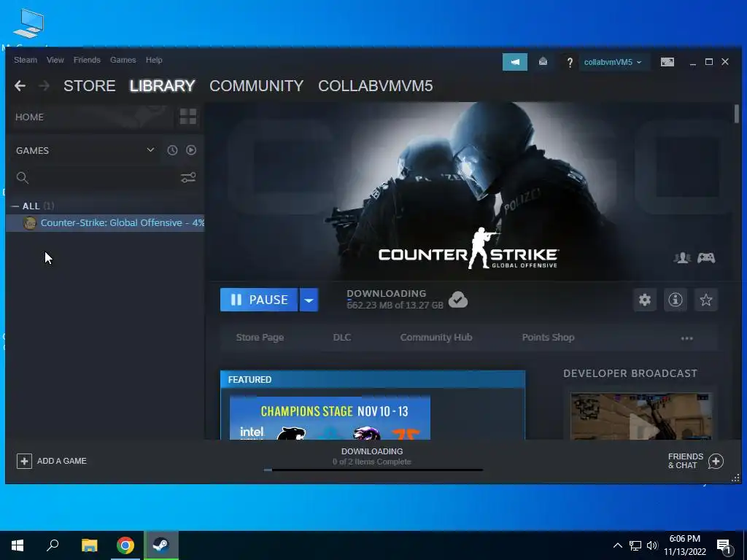The width and height of the screenshot is (747, 560).
Task: Play the developer broadcast video
Action: (x=641, y=416)
